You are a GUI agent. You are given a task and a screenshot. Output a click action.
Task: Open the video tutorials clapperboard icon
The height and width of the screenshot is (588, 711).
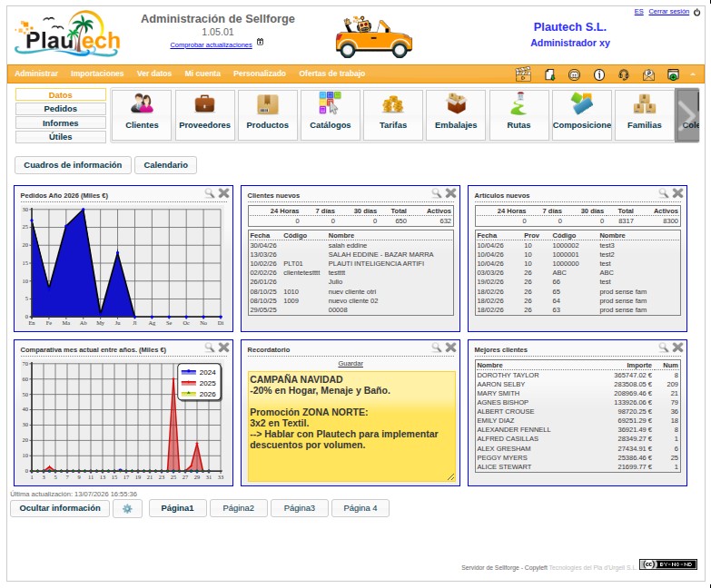523,74
